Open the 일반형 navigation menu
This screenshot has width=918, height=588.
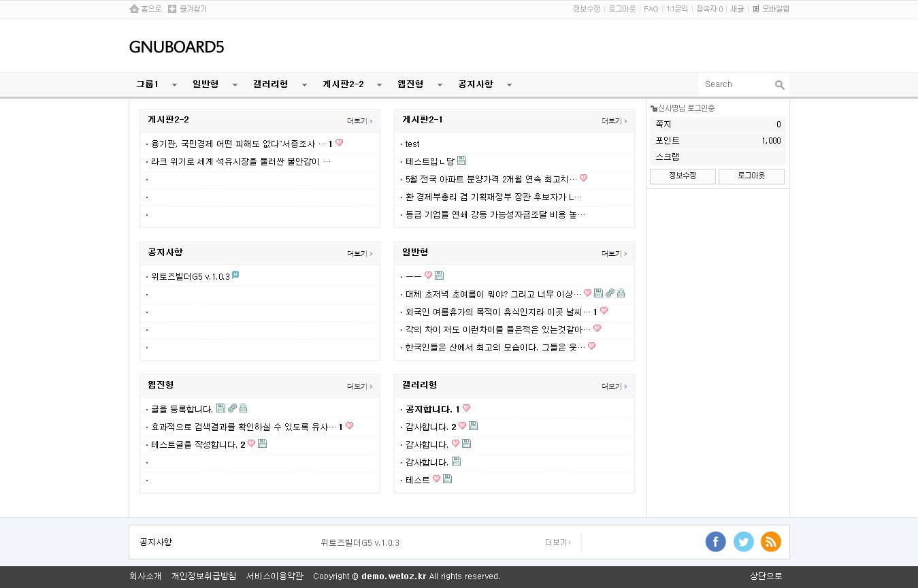click(x=206, y=84)
